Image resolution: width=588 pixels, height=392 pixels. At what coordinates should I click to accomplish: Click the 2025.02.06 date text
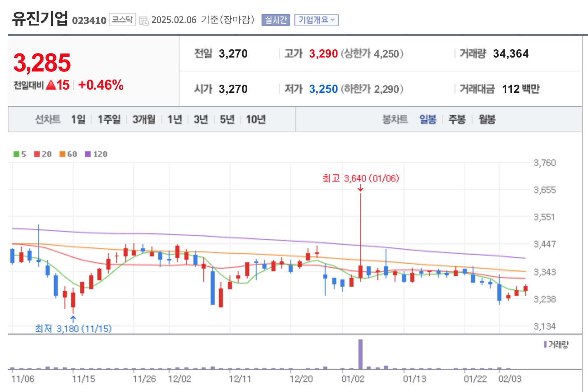[174, 20]
